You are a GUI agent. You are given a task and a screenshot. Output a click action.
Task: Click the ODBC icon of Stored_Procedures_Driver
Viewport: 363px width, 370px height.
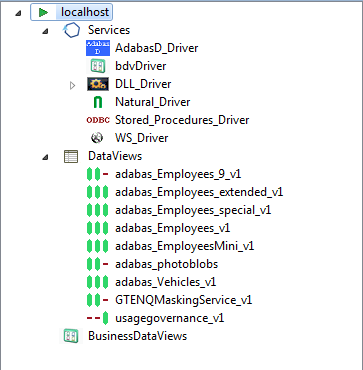(x=98, y=120)
